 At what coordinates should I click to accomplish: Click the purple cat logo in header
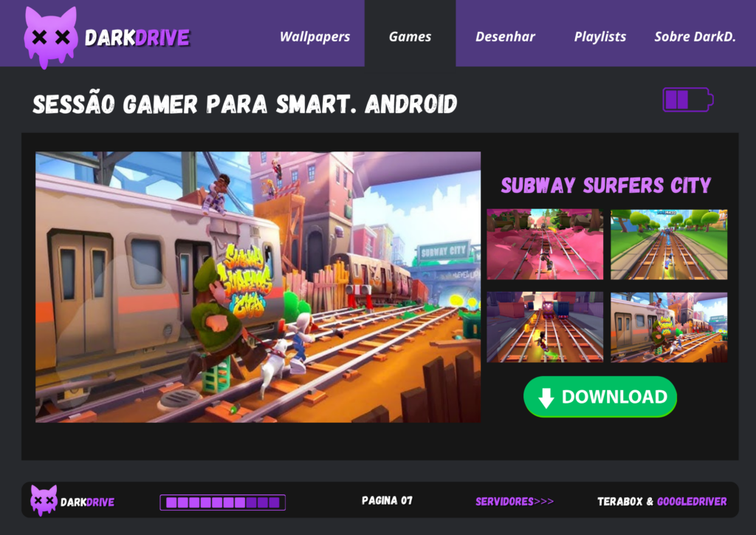tap(51, 38)
